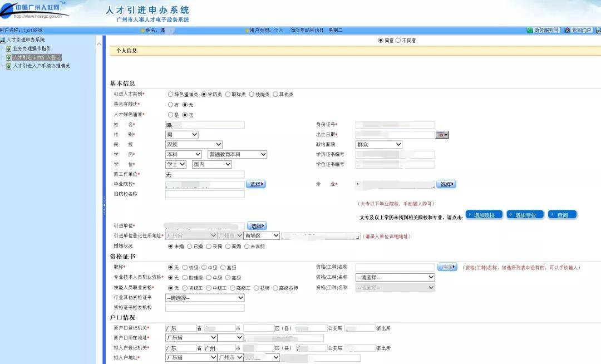Click the 返回门户 home icon
This screenshot has width=601, height=364.
click(x=567, y=30)
